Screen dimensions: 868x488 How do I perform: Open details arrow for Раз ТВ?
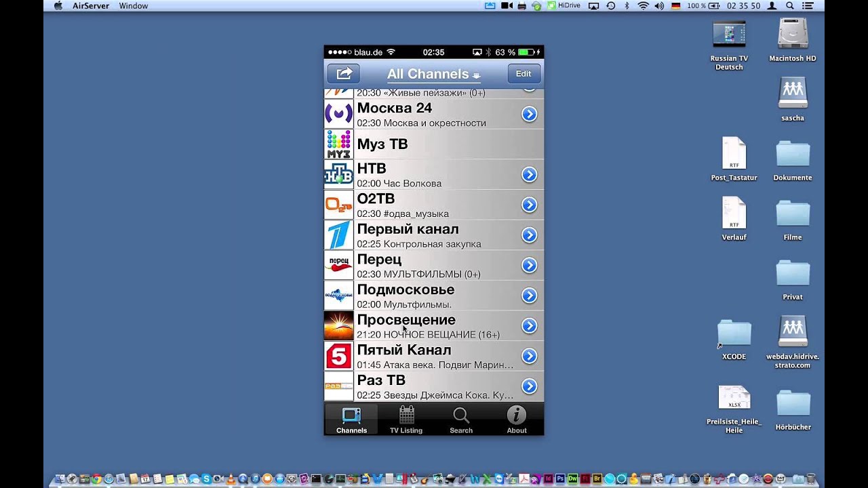(x=529, y=386)
